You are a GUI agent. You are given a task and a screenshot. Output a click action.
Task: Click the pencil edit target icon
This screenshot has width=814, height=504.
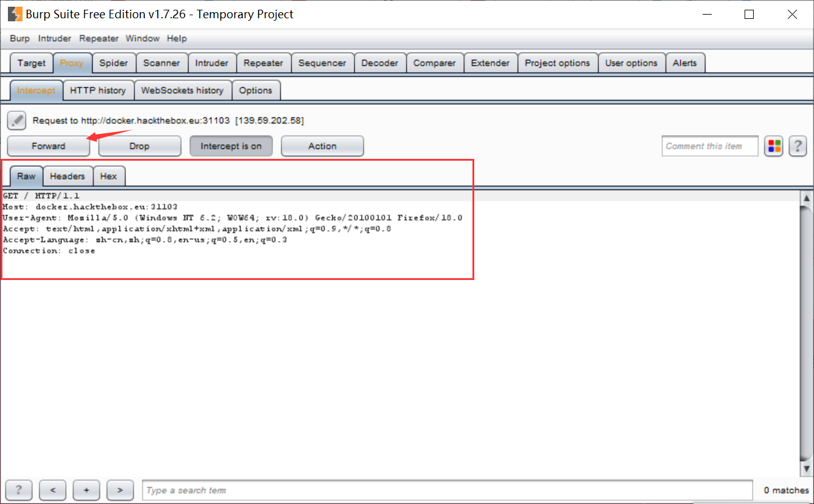coord(16,121)
